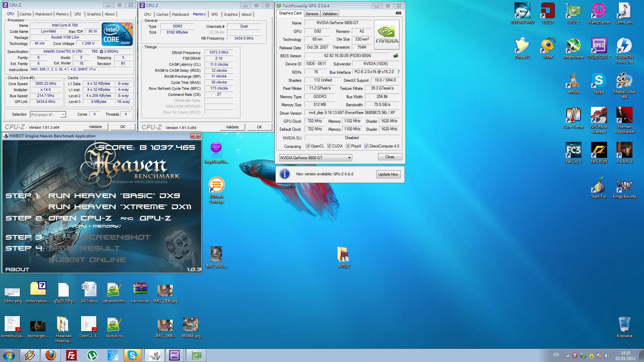Click Run Heaven "Xtreme" DX11
The width and height of the screenshot is (644, 362).
click(120, 207)
